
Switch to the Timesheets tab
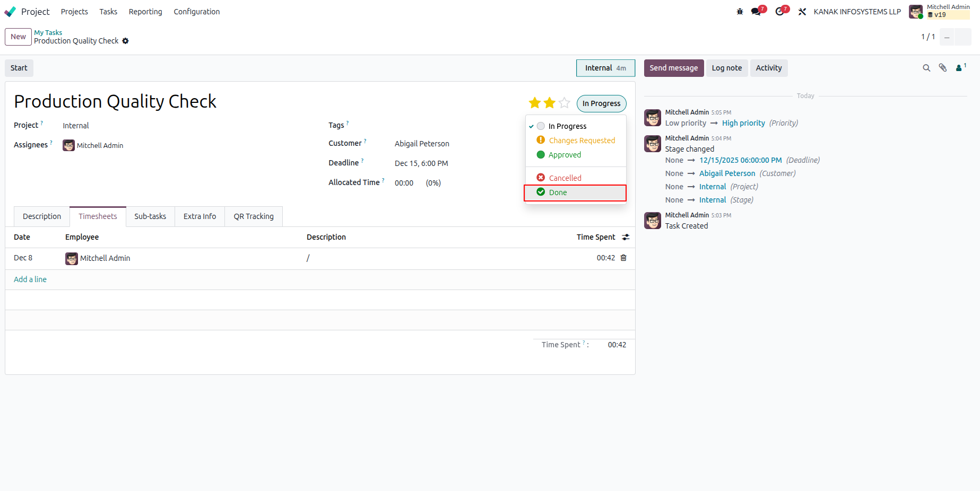pos(98,216)
